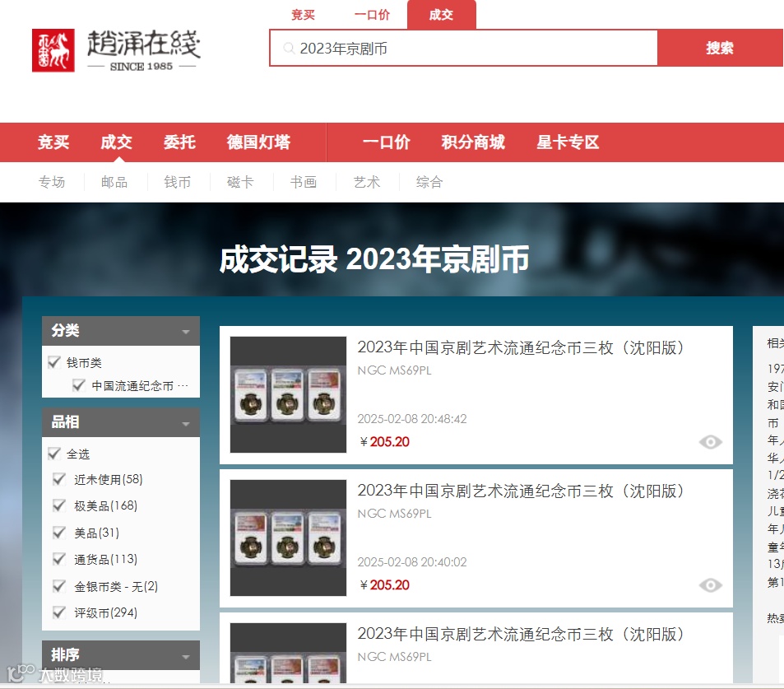Open 德国灯塔 in navigation bar
The image size is (784, 689).
258,142
